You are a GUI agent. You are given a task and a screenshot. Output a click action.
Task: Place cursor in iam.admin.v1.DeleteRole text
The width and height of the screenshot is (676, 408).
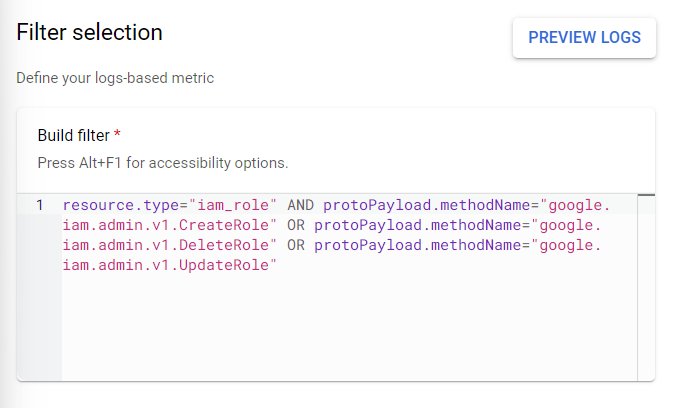click(170, 245)
